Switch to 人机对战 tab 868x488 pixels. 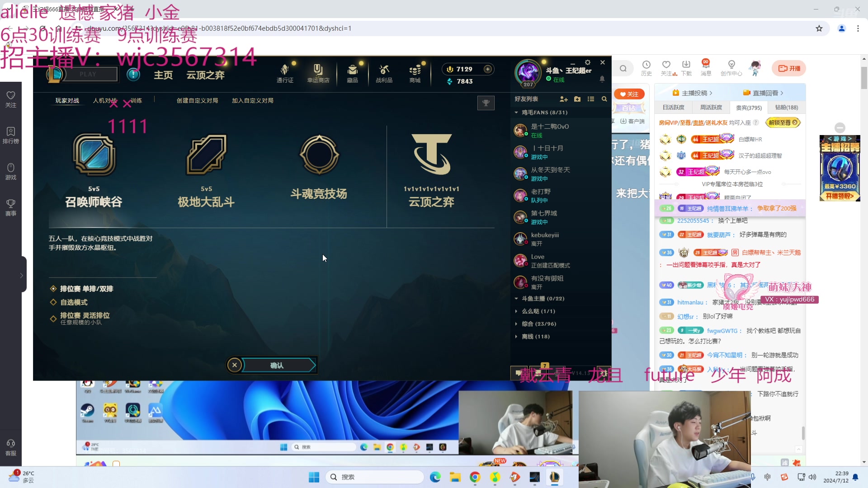click(x=105, y=101)
